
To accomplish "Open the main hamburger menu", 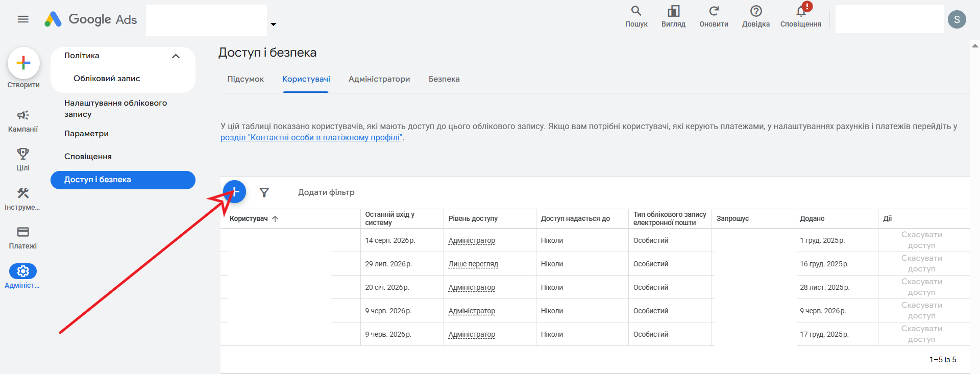I will [23, 19].
